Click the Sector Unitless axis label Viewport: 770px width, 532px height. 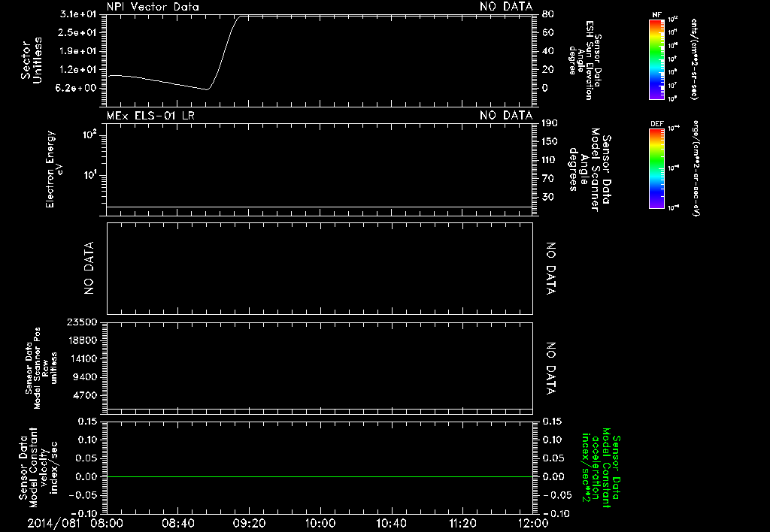[x=32, y=60]
